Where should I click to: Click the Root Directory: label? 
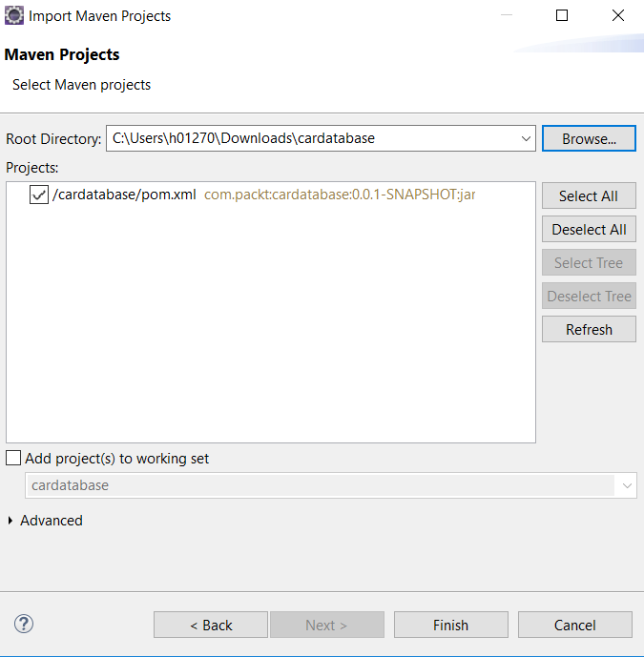point(53,138)
